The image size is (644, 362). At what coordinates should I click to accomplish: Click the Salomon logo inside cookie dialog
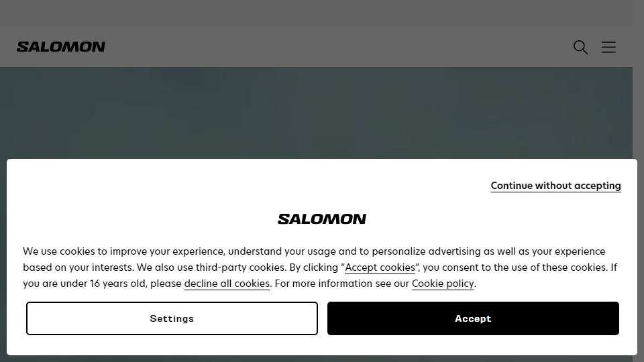point(321,219)
